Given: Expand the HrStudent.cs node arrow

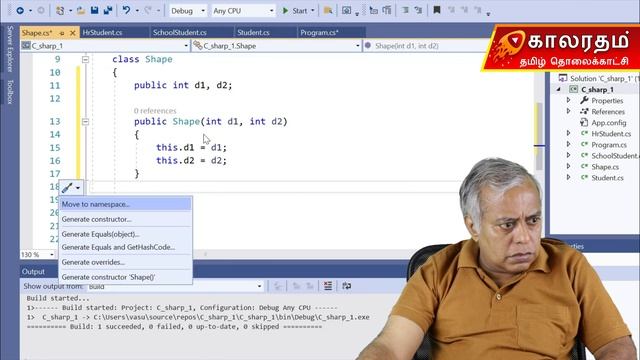Looking at the screenshot, I should point(569,133).
